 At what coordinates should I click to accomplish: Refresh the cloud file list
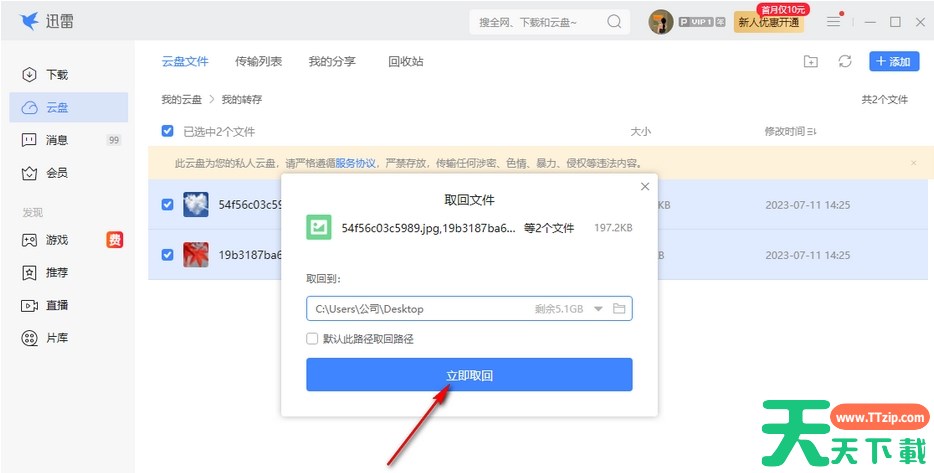(845, 61)
